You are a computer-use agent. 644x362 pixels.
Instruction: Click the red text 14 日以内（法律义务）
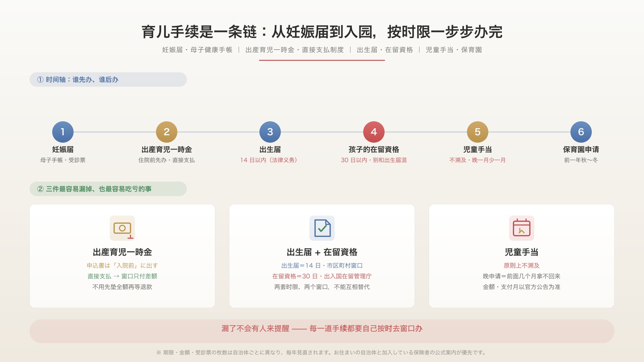coord(269,160)
